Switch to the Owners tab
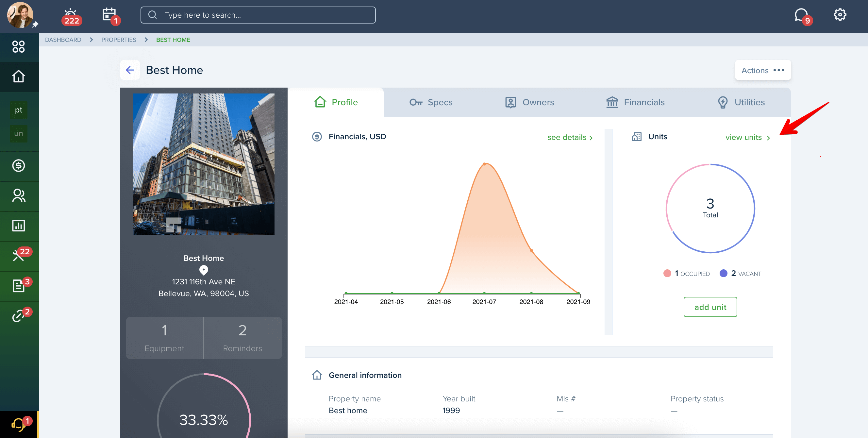868x438 pixels. point(529,102)
